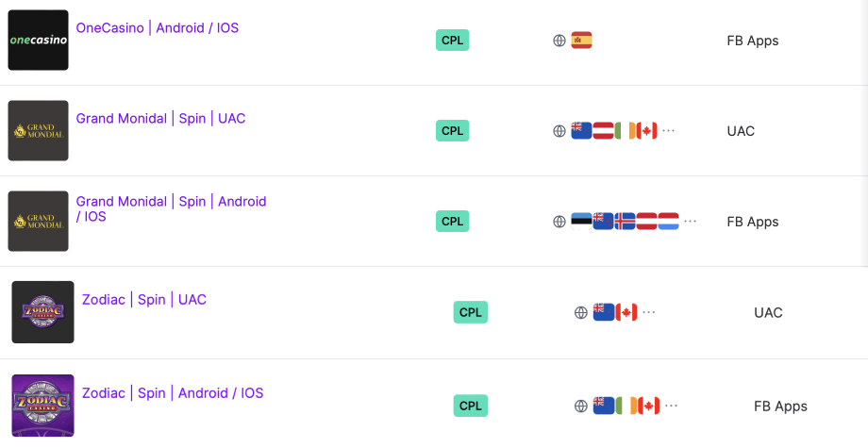Screen dimensions: 868x448
Task: Show more flags in Grand Monidal Android / IOS row
Action: pos(690,222)
